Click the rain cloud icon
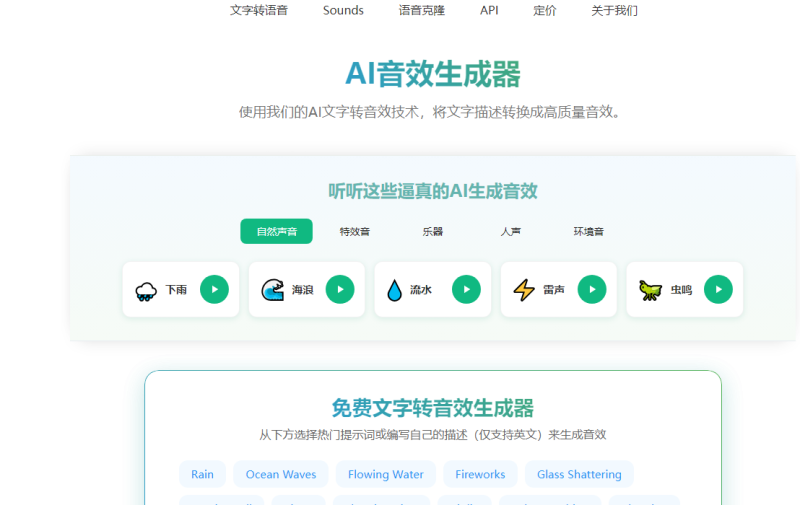The width and height of the screenshot is (800, 505). pos(146,291)
